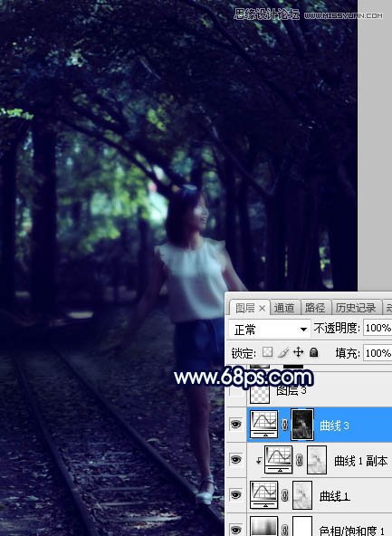This screenshot has width=392, height=536.
Task: Switch to the 路径 (Paths) tab
Action: [315, 308]
